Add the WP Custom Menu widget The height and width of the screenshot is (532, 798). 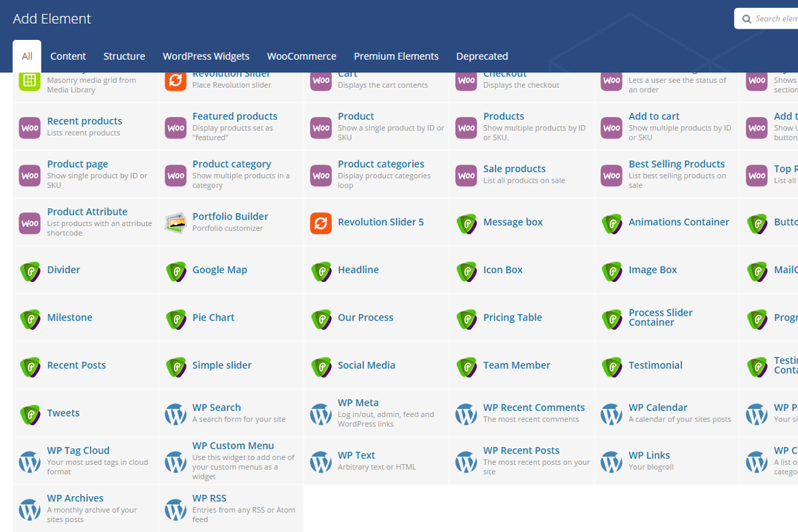pos(231,461)
